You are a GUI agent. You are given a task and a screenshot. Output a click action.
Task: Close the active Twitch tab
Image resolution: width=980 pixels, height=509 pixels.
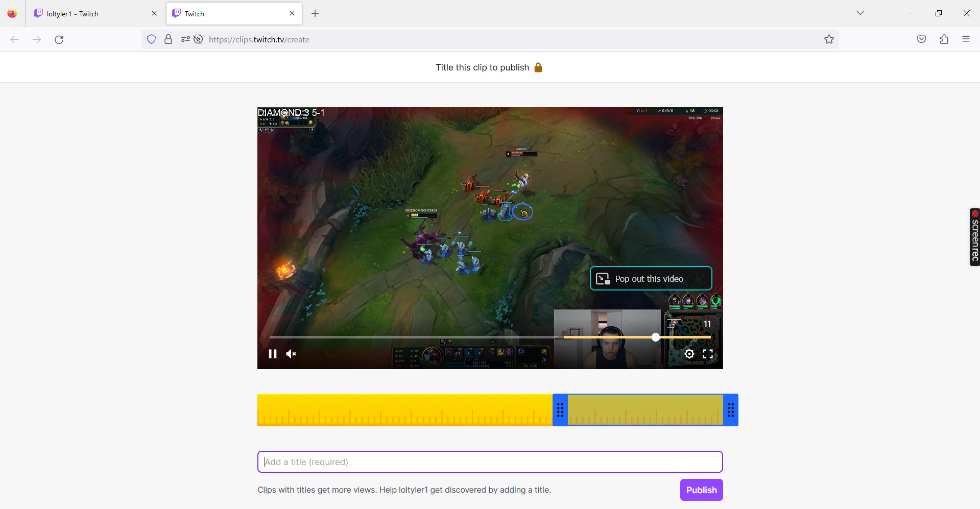(x=292, y=14)
